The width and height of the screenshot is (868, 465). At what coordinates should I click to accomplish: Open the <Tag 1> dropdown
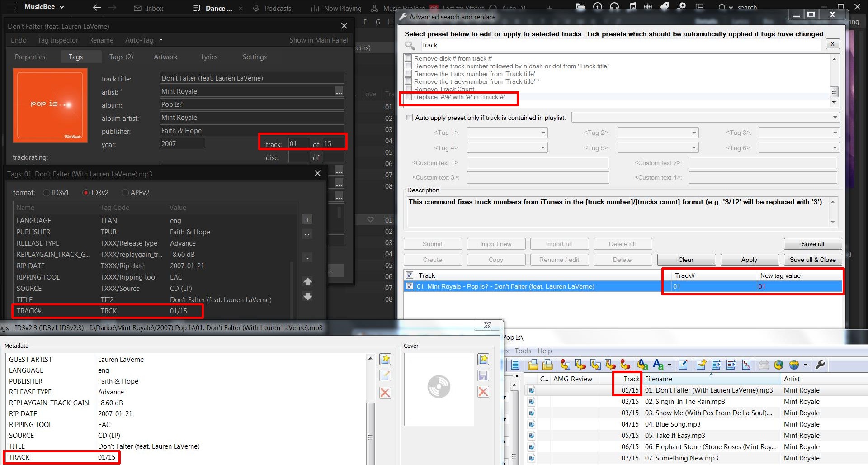[507, 133]
